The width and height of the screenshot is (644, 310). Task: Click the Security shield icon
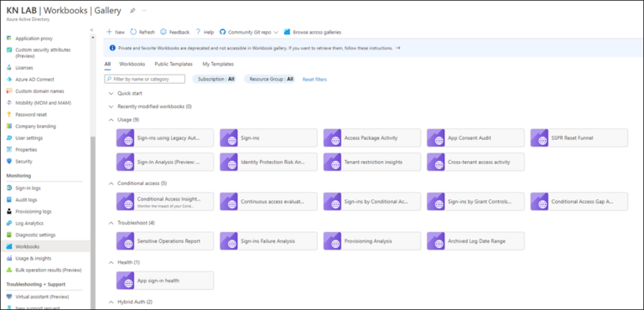(x=9, y=162)
